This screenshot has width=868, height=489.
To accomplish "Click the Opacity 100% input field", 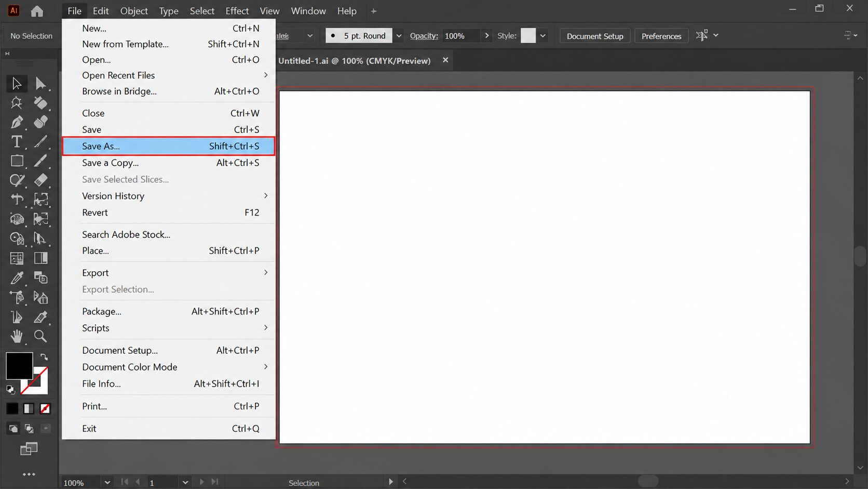I will [461, 36].
